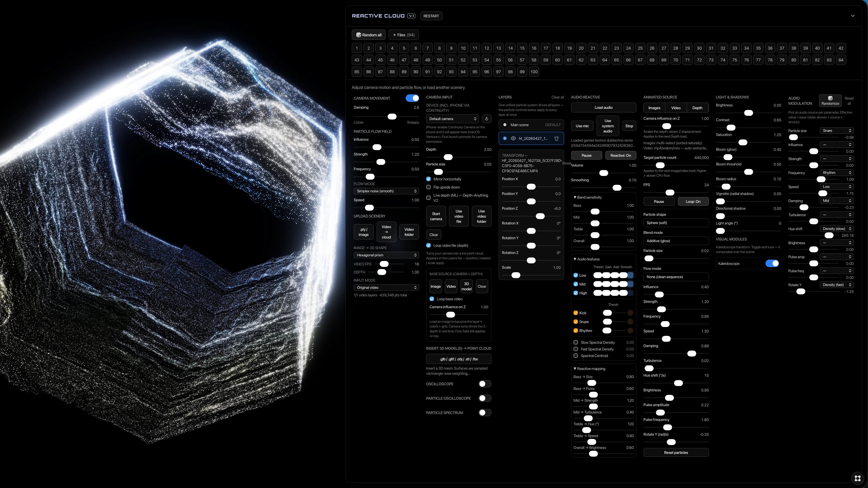Toggle the Camera Movement switch
Viewport: 868px width, 488px height.
point(412,98)
